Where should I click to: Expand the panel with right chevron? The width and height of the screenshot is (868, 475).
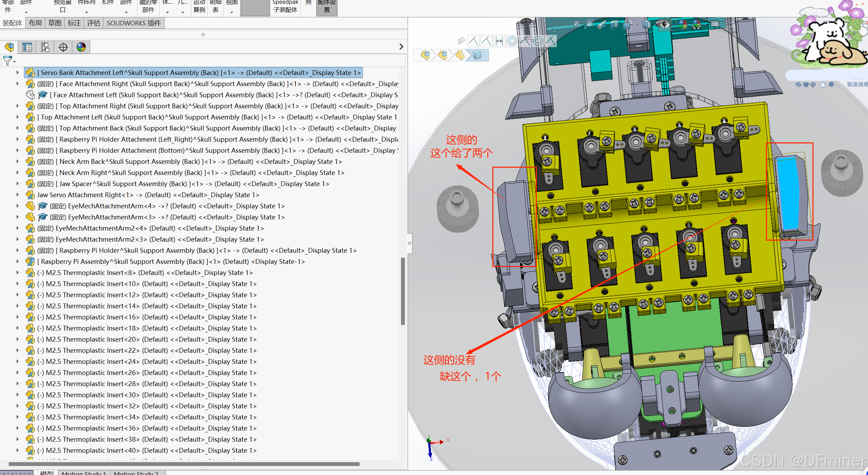coord(401,47)
